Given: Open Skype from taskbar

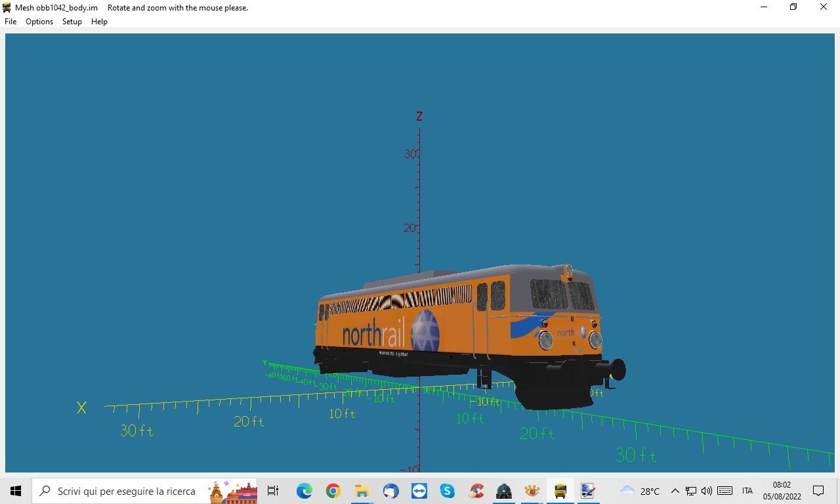Looking at the screenshot, I should 448,491.
